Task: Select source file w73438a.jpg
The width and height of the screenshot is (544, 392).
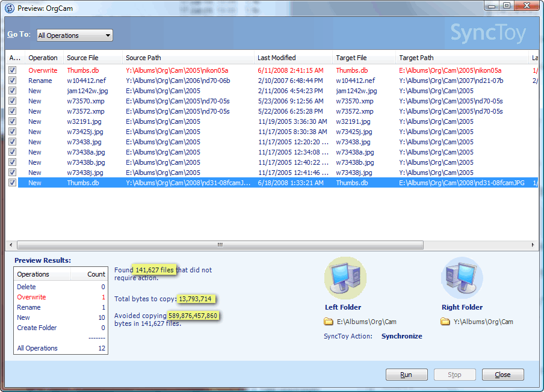Action: coord(86,152)
